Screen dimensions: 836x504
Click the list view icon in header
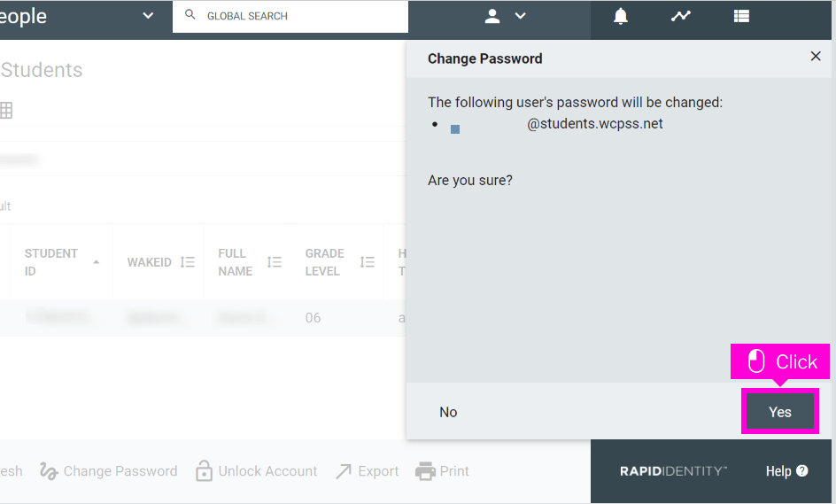pyautogui.click(x=741, y=16)
